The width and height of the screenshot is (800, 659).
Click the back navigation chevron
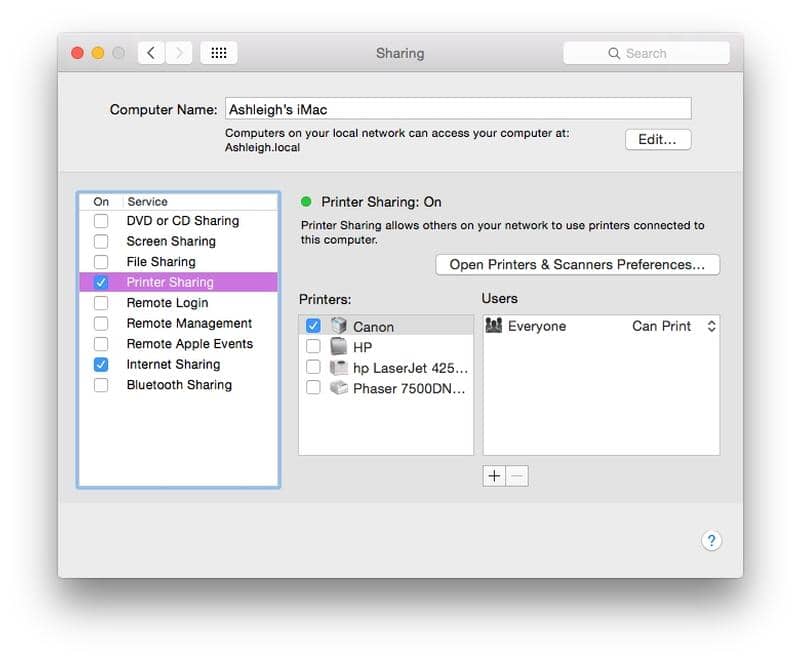pos(150,52)
